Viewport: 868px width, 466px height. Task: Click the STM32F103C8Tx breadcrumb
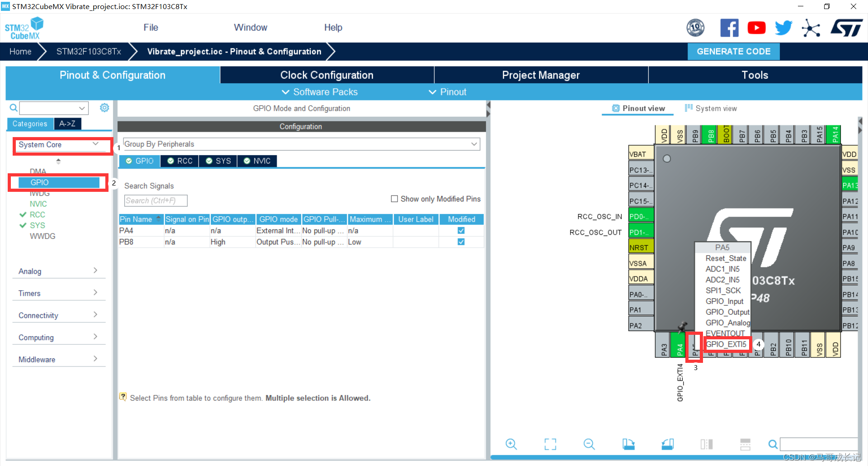tap(89, 52)
